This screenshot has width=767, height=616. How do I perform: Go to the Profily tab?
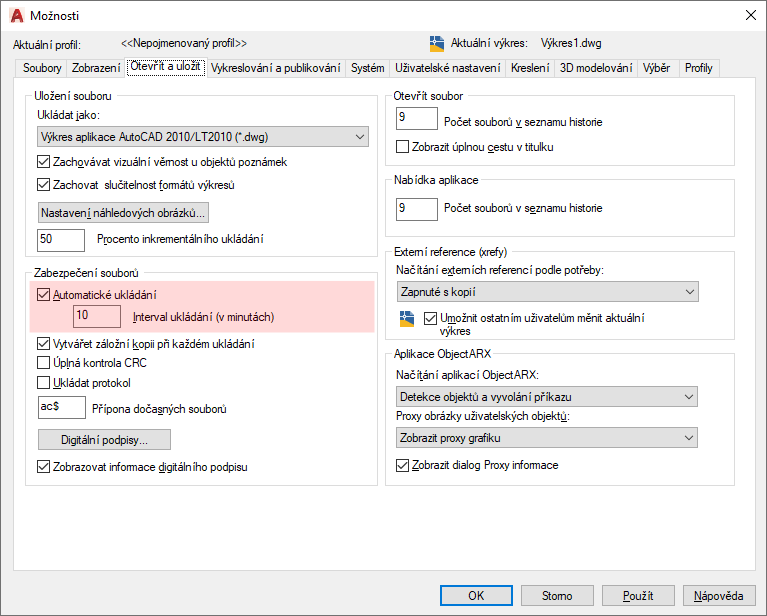699,68
